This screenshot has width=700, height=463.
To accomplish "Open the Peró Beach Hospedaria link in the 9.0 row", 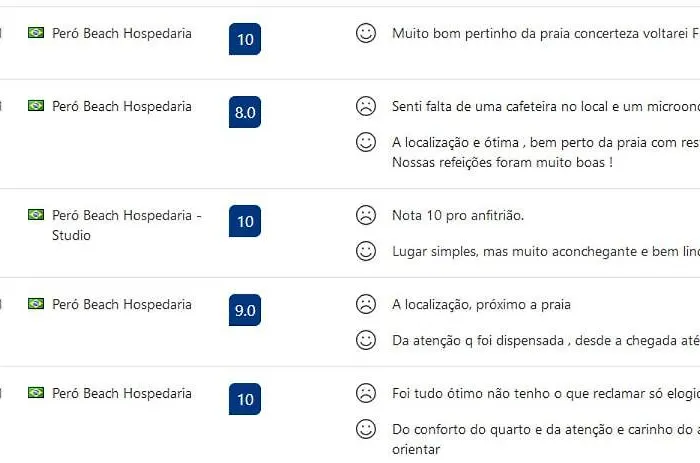I will (121, 304).
